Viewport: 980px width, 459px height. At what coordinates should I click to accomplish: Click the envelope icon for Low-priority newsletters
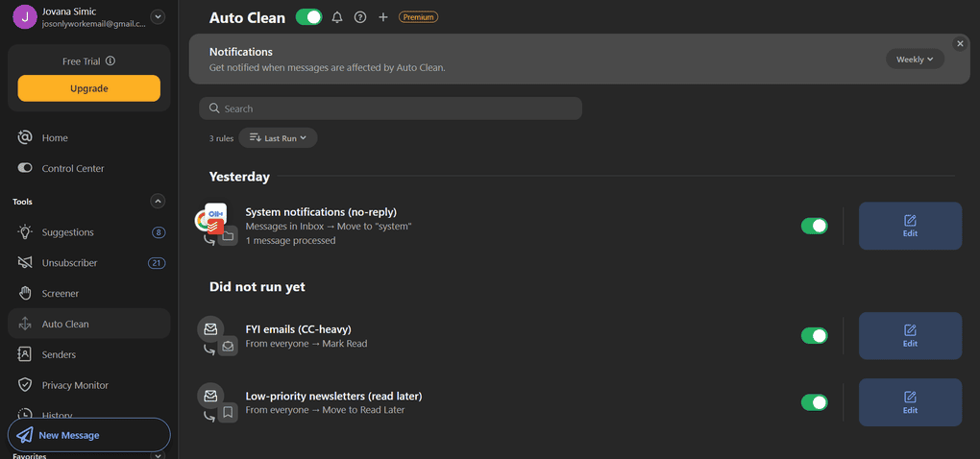click(210, 396)
